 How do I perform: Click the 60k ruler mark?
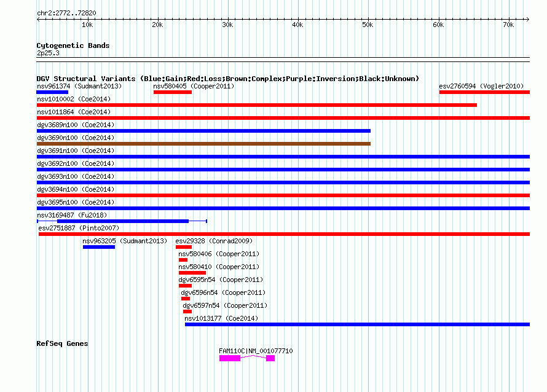(438, 25)
